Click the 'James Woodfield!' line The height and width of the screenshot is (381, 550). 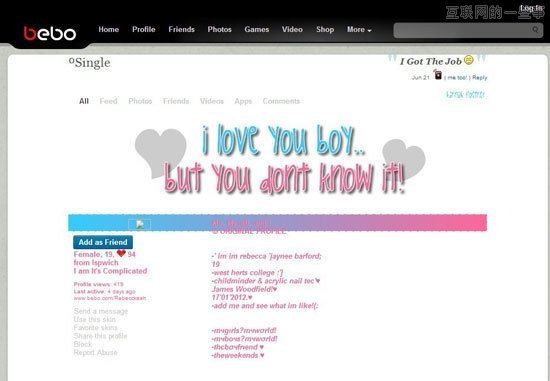(x=244, y=289)
